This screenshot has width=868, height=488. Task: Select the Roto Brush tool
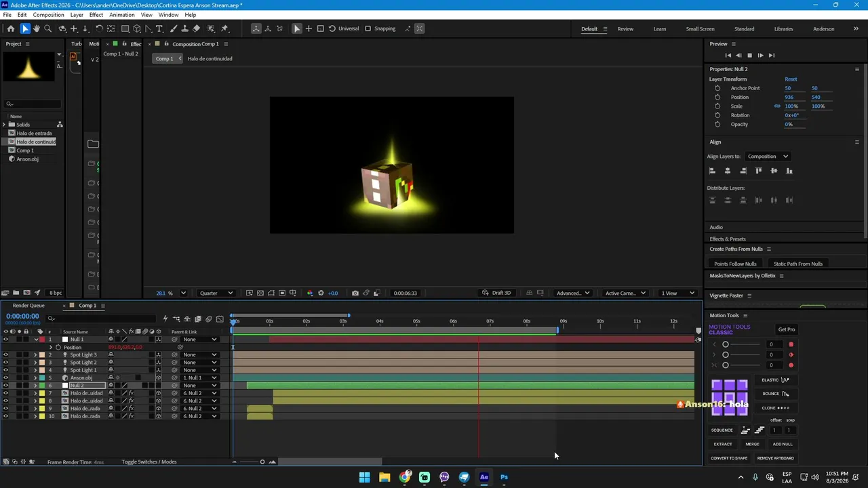pyautogui.click(x=211, y=28)
